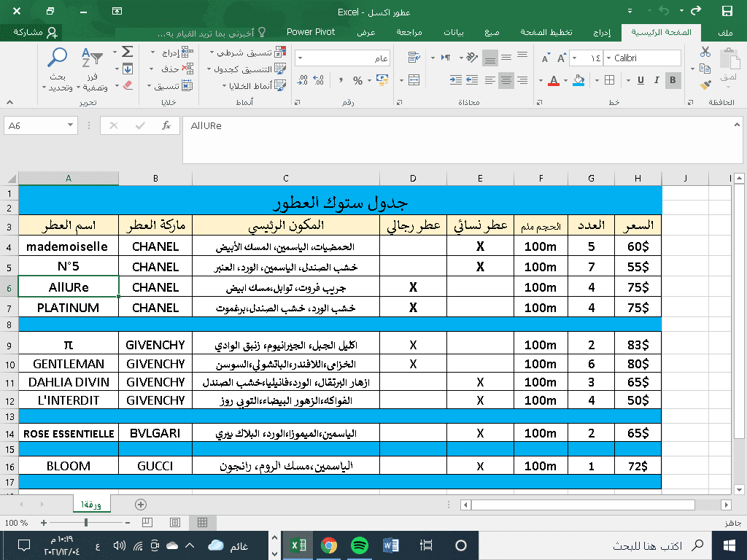Apply the percent style format
747x560 pixels.
tap(357, 80)
